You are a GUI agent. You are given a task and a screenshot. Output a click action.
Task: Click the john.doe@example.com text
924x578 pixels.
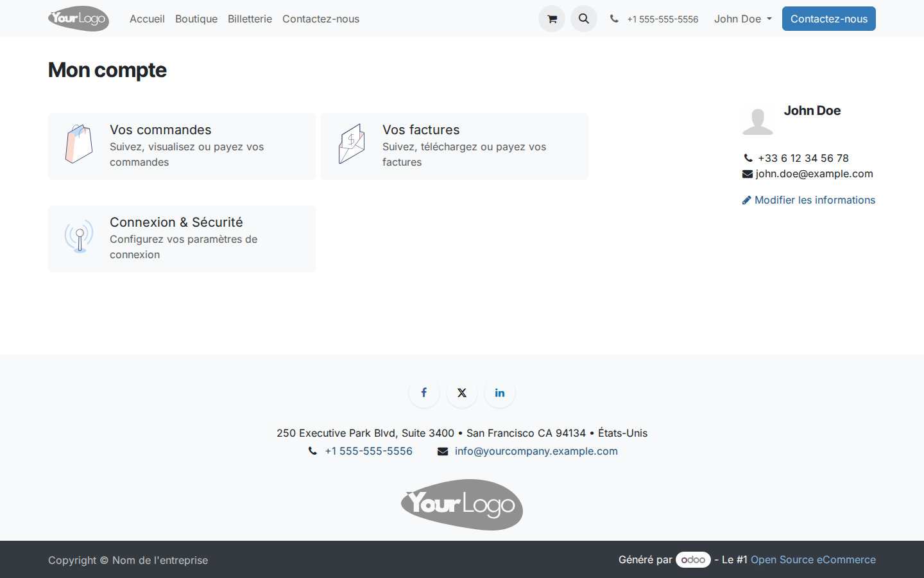814,173
